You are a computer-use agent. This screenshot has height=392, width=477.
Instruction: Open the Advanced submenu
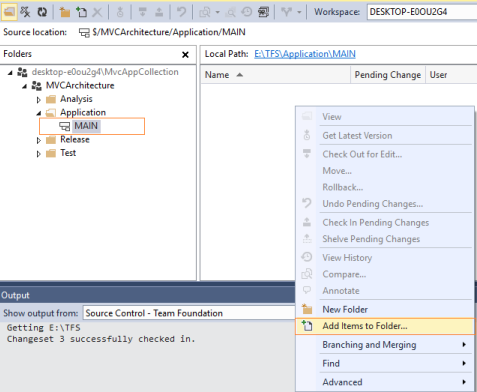(x=385, y=382)
